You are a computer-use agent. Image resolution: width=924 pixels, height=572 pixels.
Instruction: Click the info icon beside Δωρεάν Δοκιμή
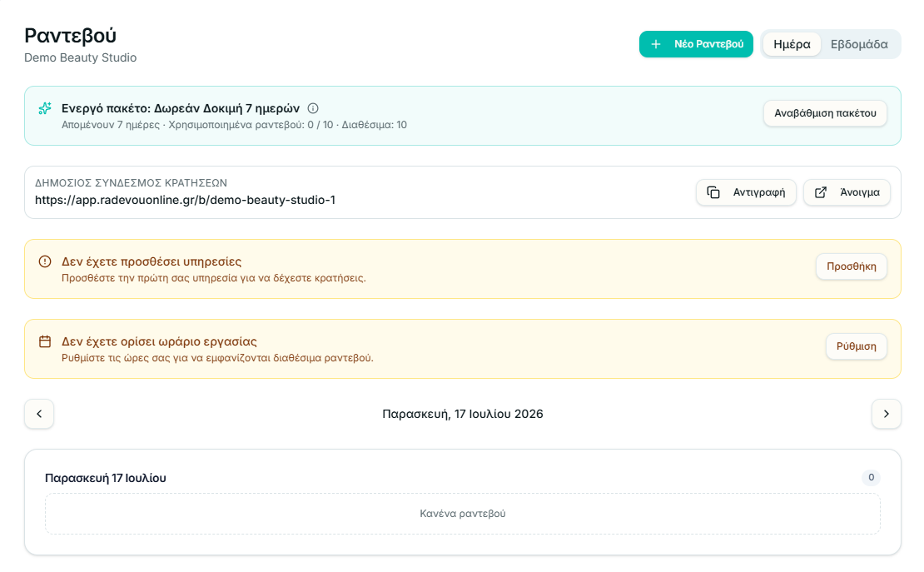point(313,108)
